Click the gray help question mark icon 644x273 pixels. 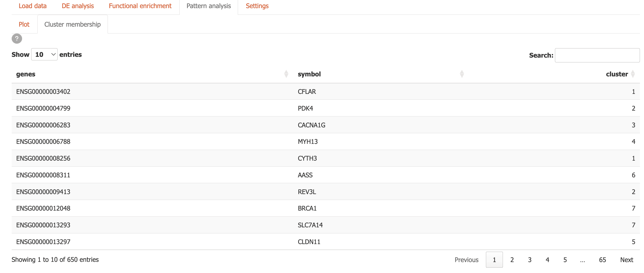[17, 39]
